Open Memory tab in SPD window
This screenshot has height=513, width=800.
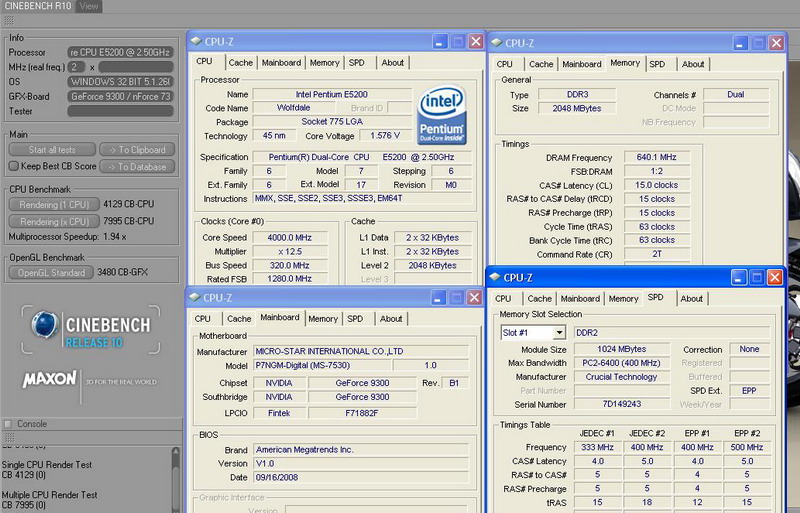623,299
